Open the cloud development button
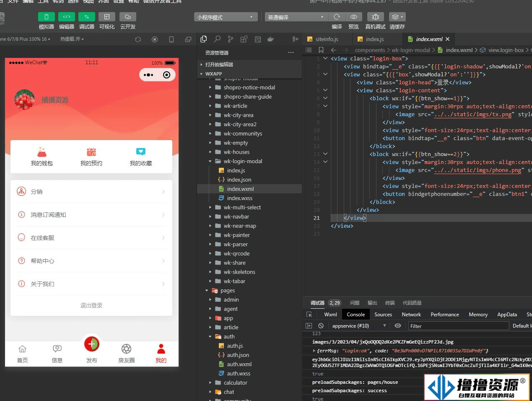Image resolution: width=532 pixels, height=401 pixels. [x=127, y=17]
